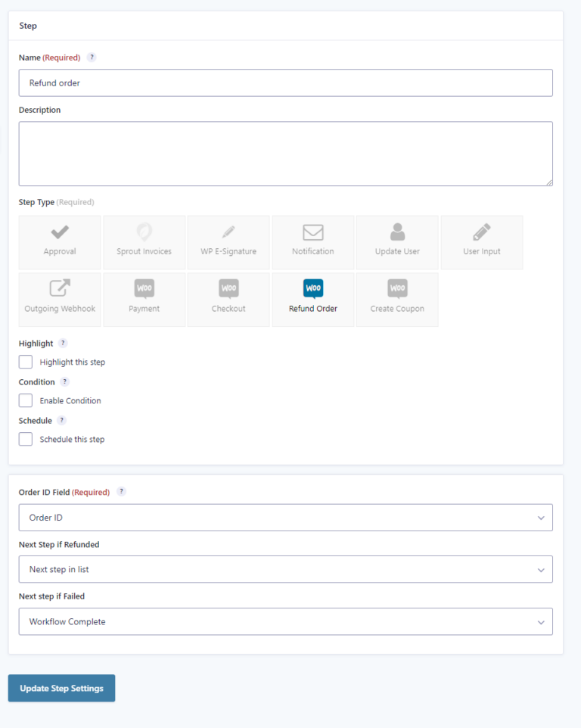The width and height of the screenshot is (581, 728).
Task: Click inside the Description text area
Action: (285, 151)
